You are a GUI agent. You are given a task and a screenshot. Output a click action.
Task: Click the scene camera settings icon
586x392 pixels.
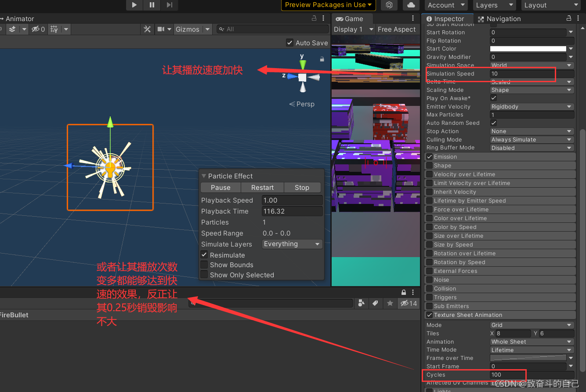coord(161,29)
